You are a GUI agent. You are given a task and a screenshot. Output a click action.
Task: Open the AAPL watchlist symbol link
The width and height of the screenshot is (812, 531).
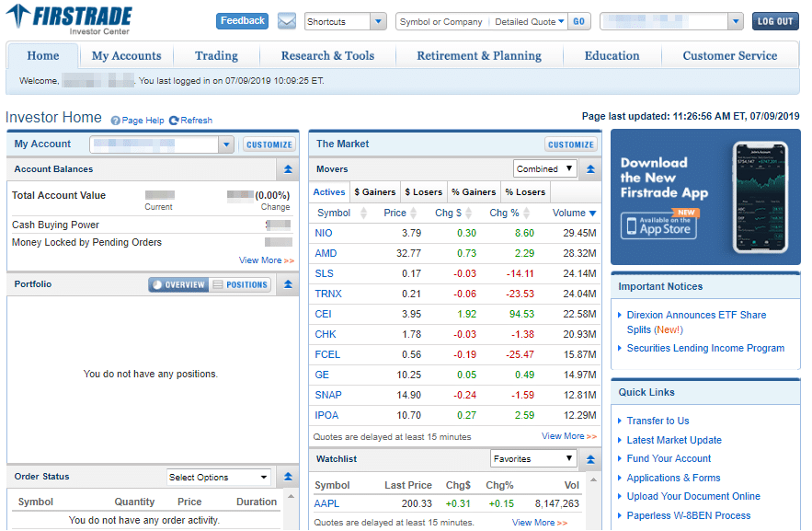pyautogui.click(x=326, y=503)
